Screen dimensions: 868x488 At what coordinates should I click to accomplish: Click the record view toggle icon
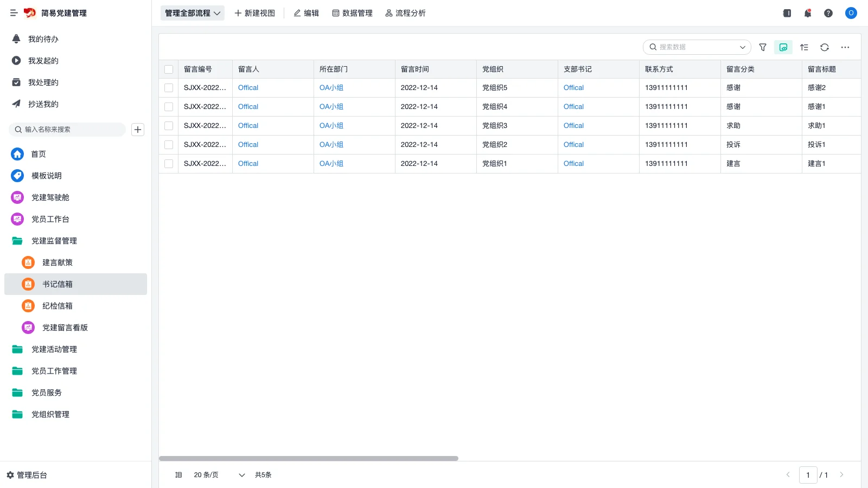click(783, 47)
